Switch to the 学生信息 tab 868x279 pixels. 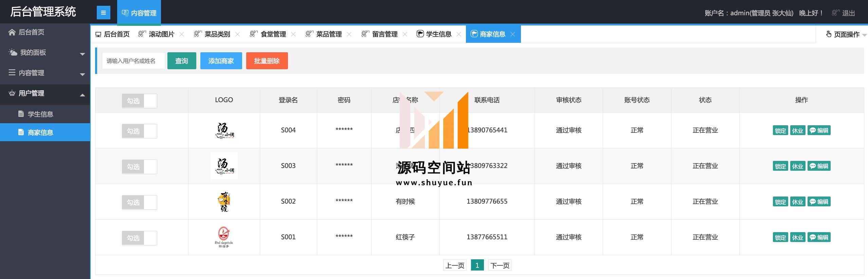click(438, 34)
